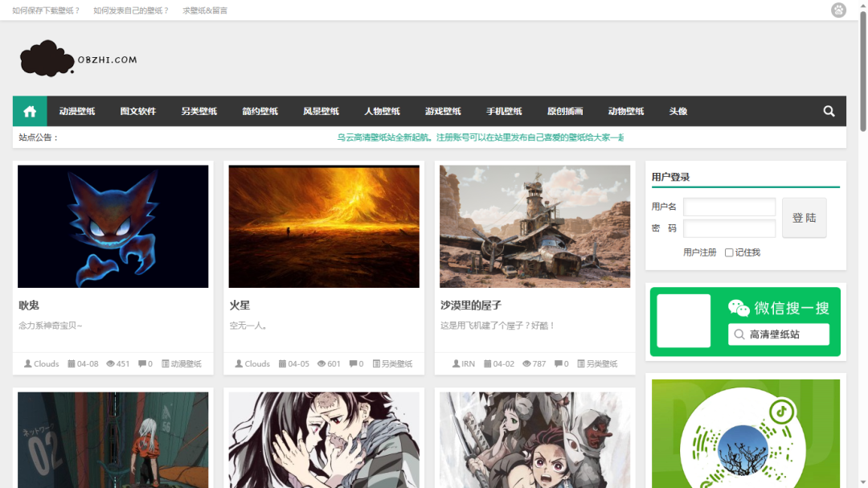Open the 手机壁纸 navigation menu
Viewport: 868px width, 488px height.
(x=504, y=111)
